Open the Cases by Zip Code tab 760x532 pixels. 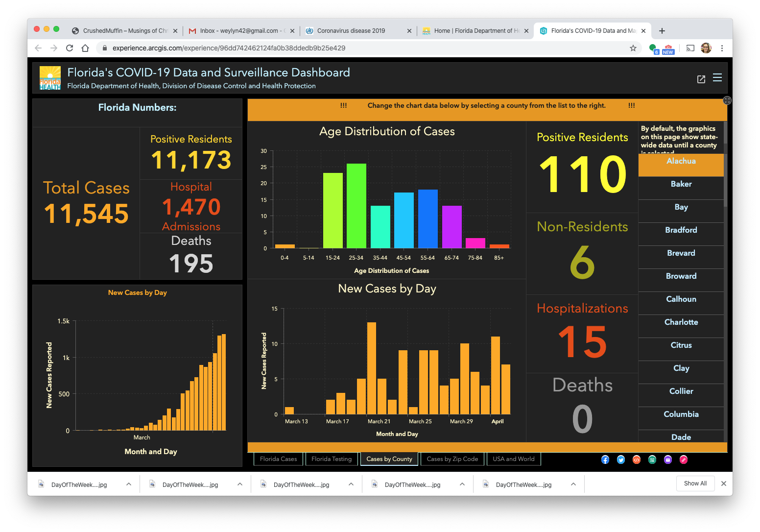(x=452, y=459)
